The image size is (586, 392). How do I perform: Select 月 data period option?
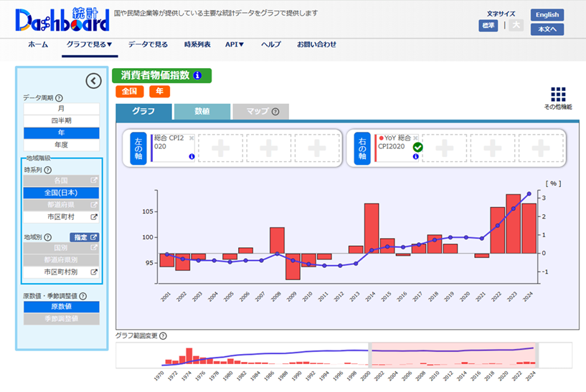coord(61,108)
